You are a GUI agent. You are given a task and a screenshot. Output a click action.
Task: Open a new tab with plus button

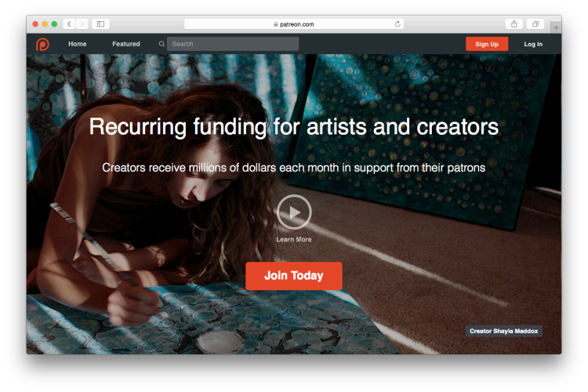tap(556, 27)
